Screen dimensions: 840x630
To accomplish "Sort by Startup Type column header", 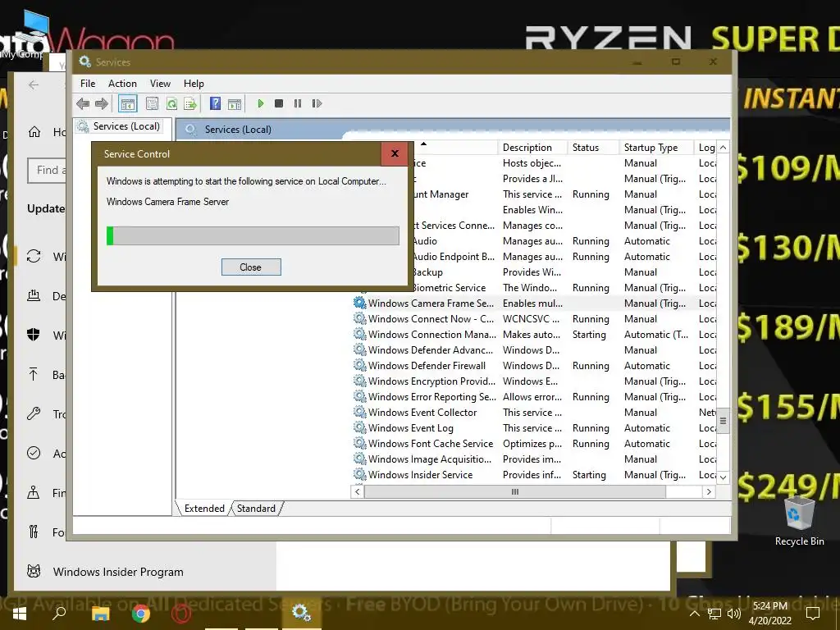I will pos(656,148).
